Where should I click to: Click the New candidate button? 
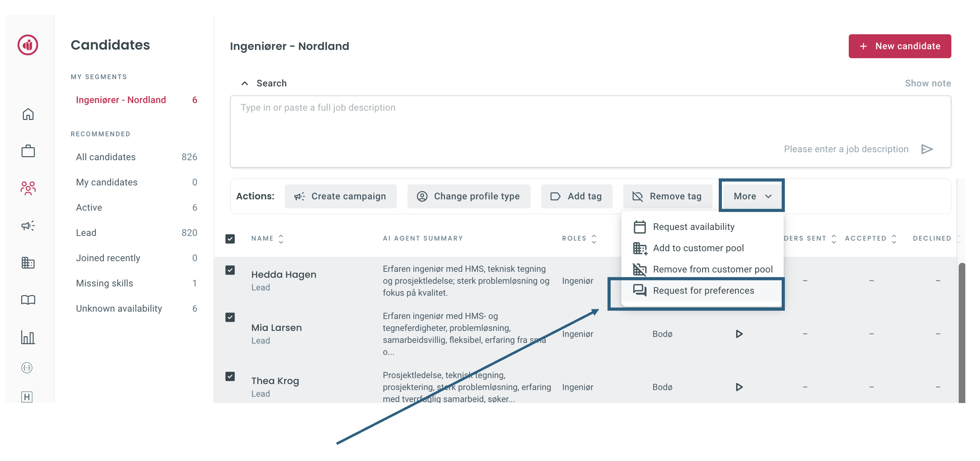[x=899, y=46]
